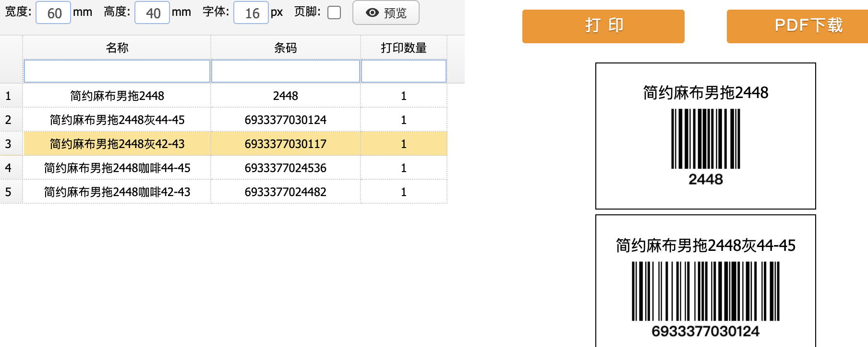Viewport: 868px width, 347px height.
Task: Focus the 宽度 width input field
Action: (53, 13)
